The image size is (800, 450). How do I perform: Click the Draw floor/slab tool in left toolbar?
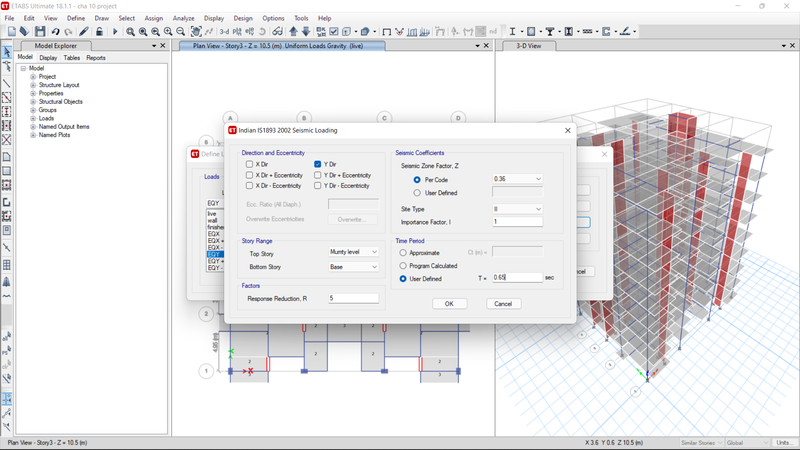click(7, 157)
